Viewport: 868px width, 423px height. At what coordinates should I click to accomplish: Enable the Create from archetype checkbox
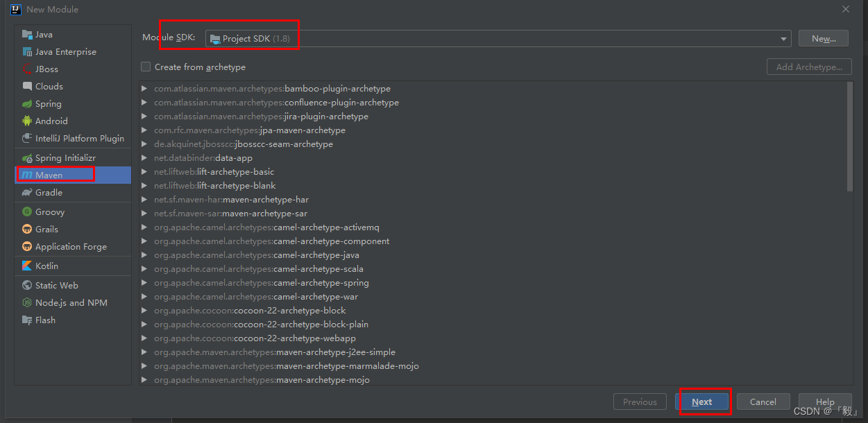(146, 67)
